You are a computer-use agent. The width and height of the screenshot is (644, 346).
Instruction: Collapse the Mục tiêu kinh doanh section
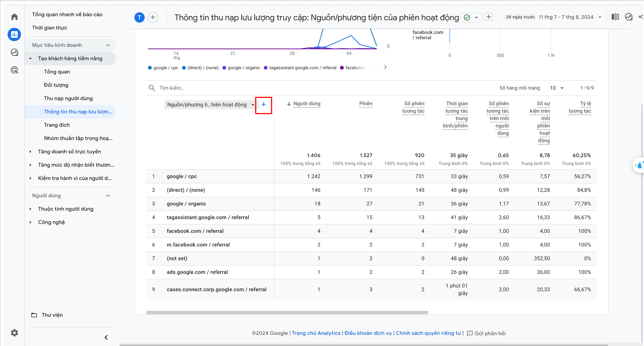pyautogui.click(x=108, y=45)
